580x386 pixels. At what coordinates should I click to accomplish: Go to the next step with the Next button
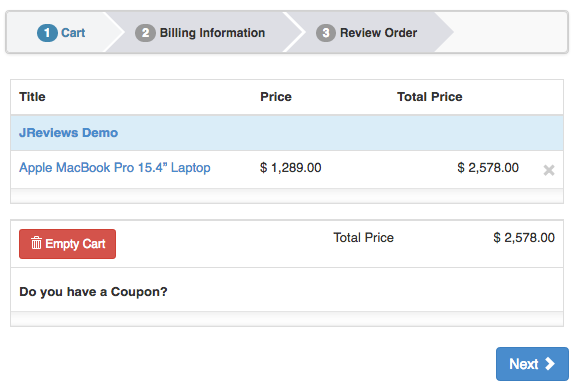532,364
